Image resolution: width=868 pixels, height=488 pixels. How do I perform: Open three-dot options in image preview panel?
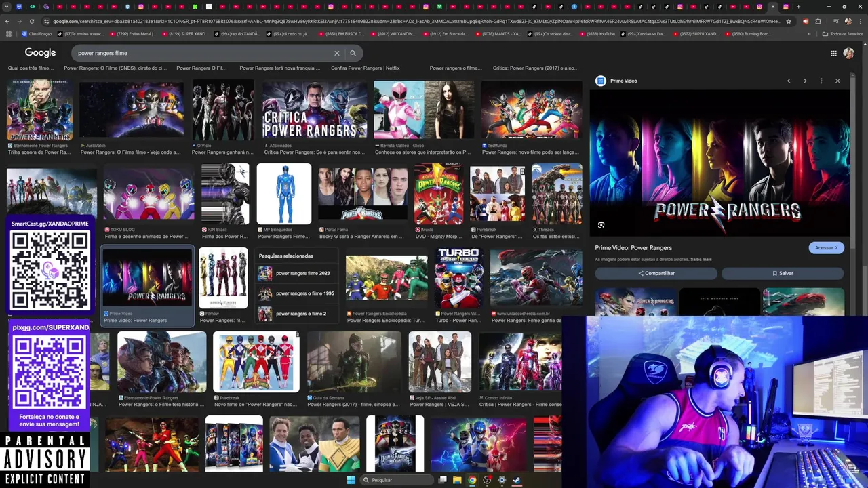pyautogui.click(x=821, y=81)
